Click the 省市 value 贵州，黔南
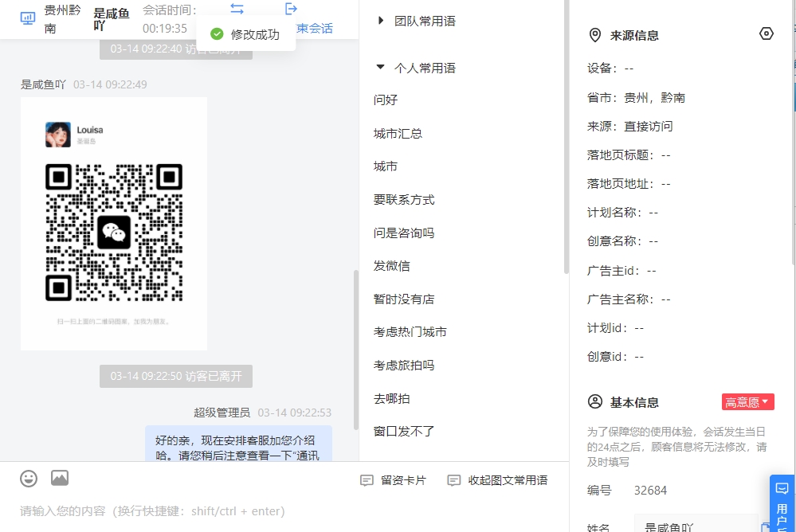 click(x=654, y=97)
